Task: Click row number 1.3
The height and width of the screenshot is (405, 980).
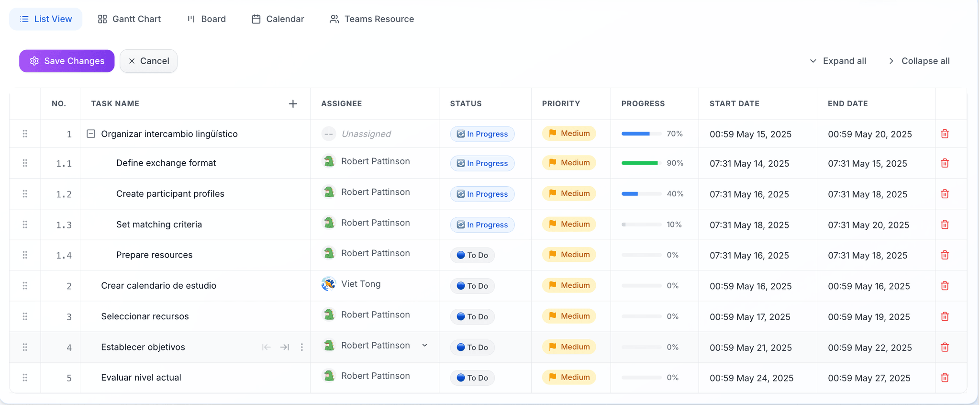Action: (x=64, y=225)
